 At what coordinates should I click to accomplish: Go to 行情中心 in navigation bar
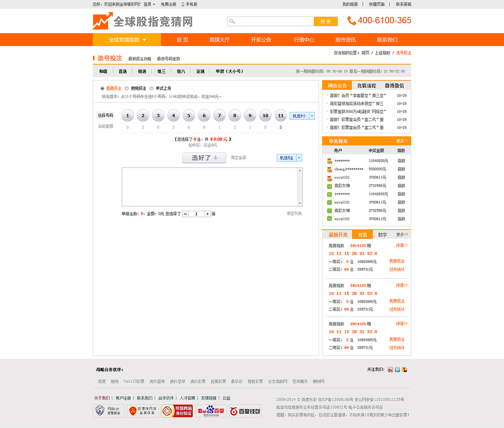coord(304,40)
